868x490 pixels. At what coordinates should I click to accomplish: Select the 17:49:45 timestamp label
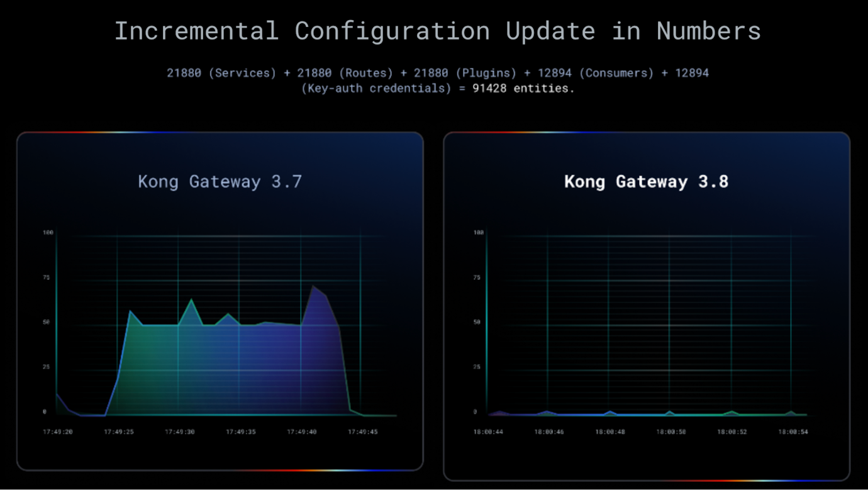tap(362, 432)
